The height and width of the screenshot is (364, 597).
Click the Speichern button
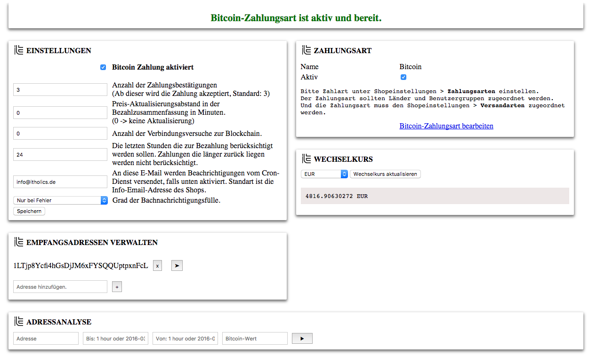[29, 211]
